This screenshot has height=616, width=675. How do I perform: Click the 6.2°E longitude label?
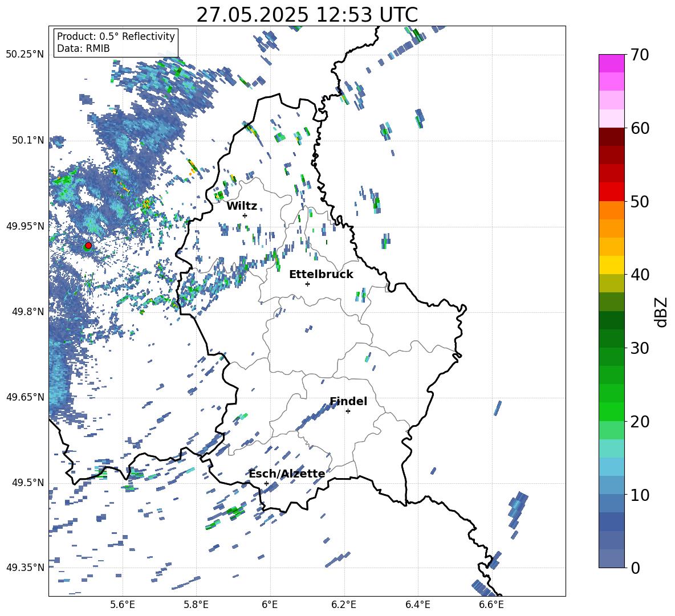coord(344,605)
